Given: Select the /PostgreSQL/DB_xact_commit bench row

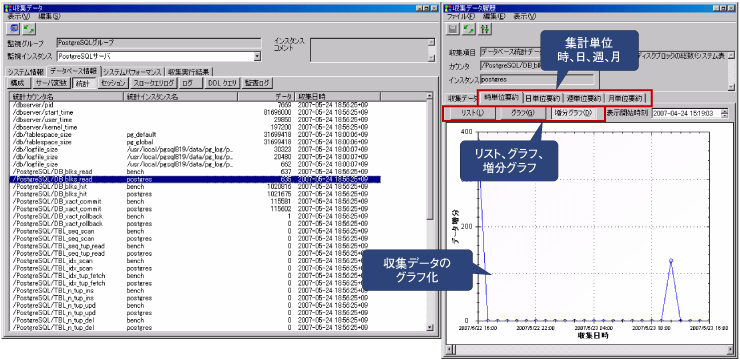Looking at the screenshot, I should (195, 201).
